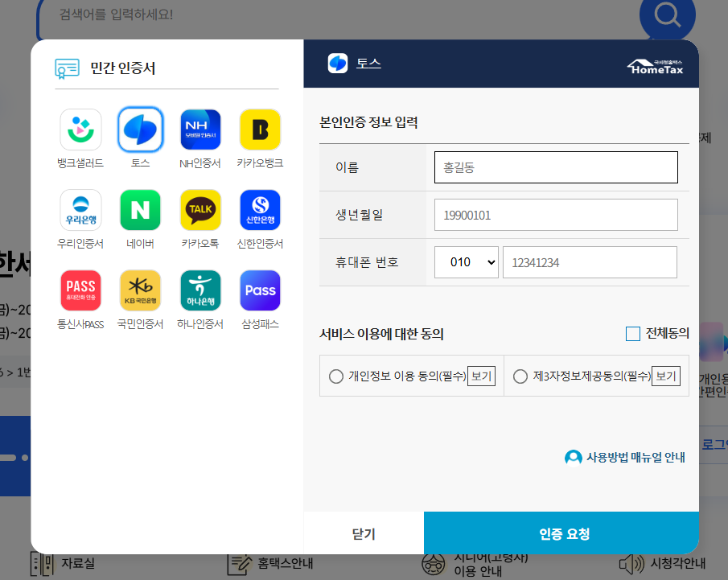The height and width of the screenshot is (580, 728).
Task: Click the 토스 title in dialog header
Action: click(x=368, y=64)
